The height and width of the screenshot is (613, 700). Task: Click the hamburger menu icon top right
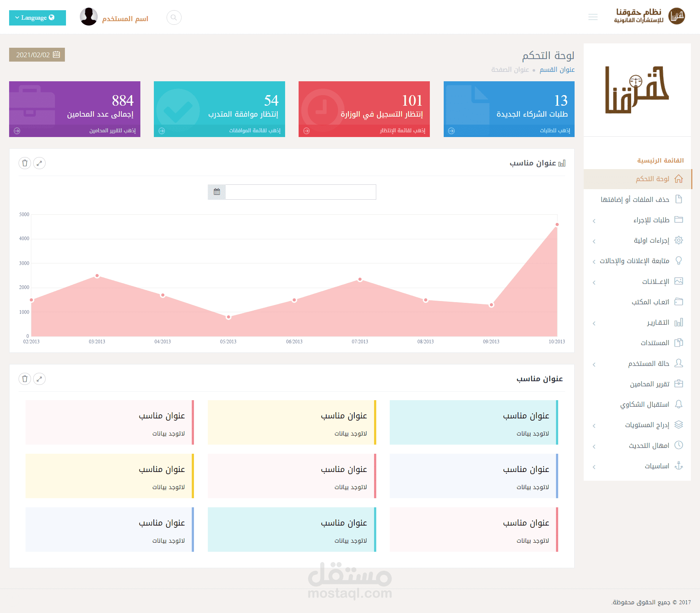pyautogui.click(x=593, y=17)
